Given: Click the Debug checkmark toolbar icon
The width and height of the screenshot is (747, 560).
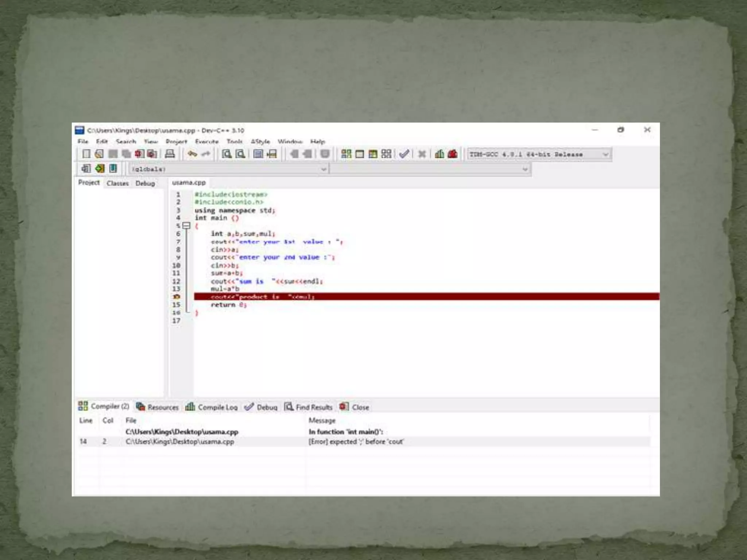Looking at the screenshot, I should (404, 154).
